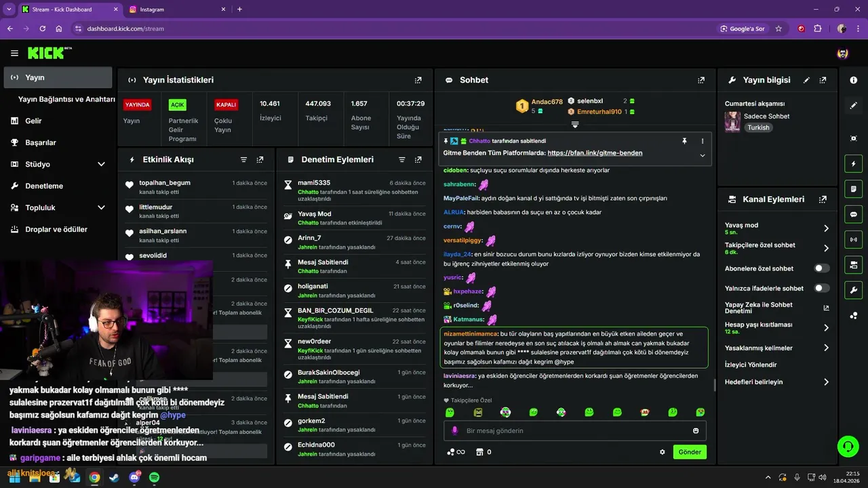Click the info icon in right rail
868x488 pixels.
point(853,80)
